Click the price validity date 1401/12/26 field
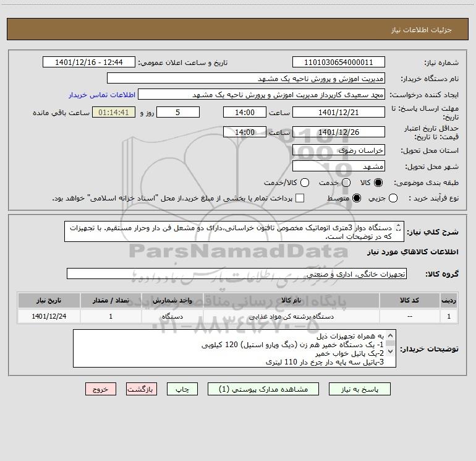Viewport: 476px width, 461px height. click(339, 132)
